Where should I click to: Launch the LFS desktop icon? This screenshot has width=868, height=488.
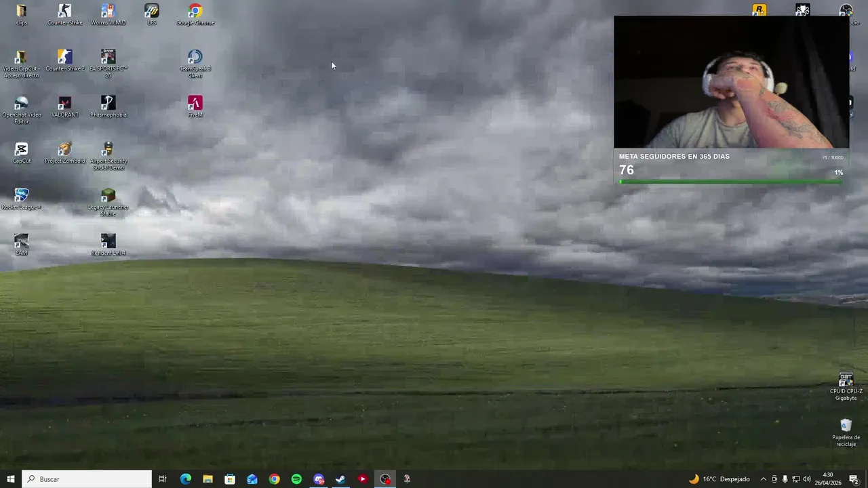(151, 15)
